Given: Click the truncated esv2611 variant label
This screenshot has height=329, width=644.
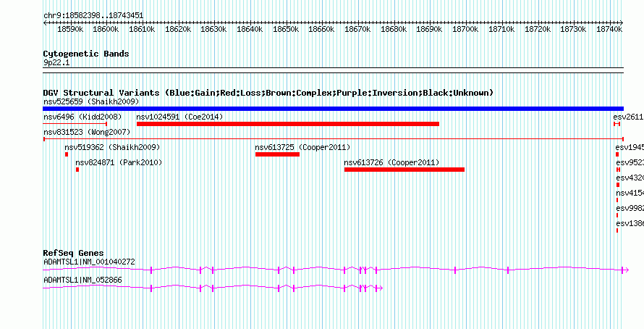Looking at the screenshot, I should [x=628, y=117].
